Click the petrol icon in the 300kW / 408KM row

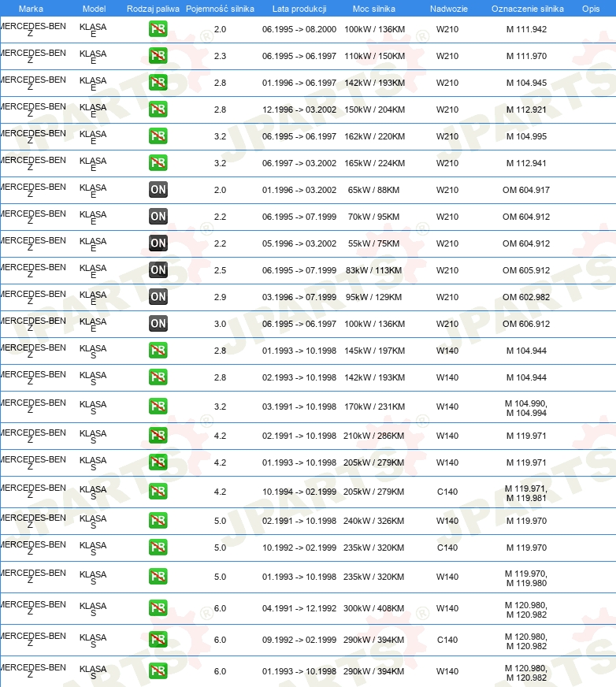(x=158, y=608)
